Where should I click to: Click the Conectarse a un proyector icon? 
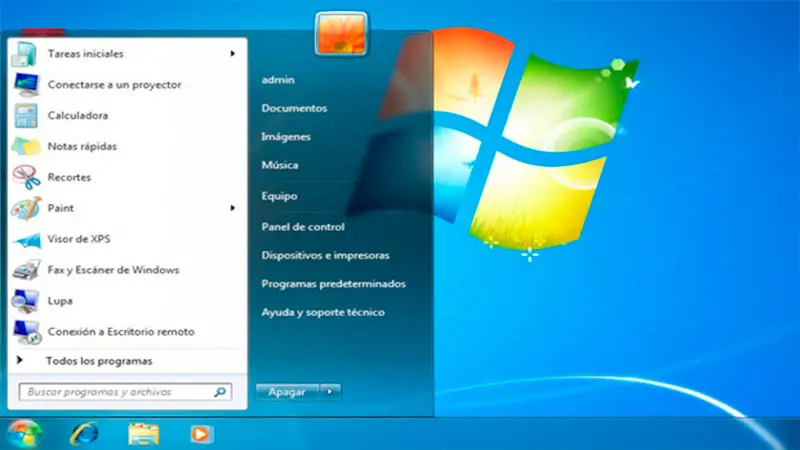point(26,85)
